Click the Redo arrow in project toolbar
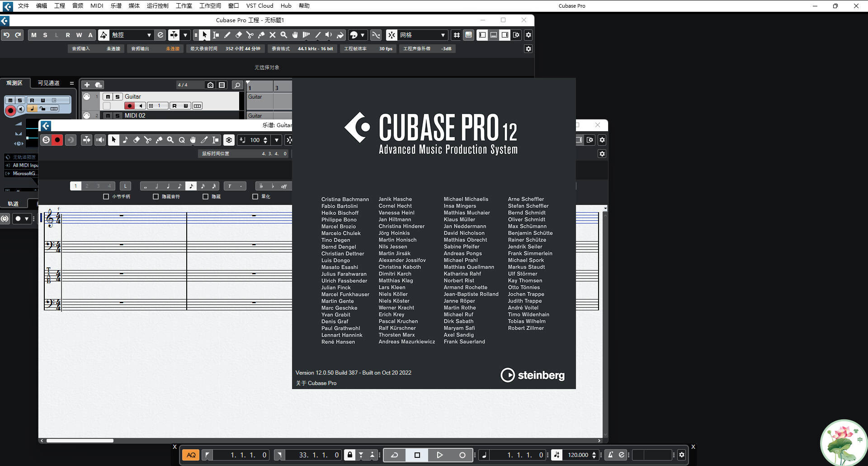Image resolution: width=868 pixels, height=466 pixels. point(18,35)
